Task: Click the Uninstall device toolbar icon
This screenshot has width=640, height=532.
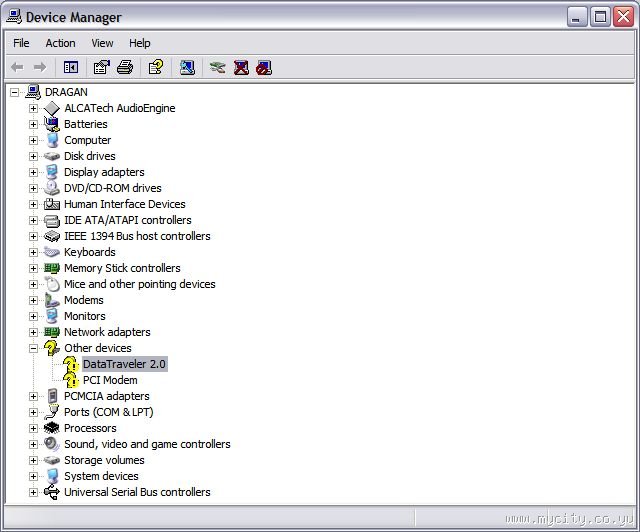Action: click(x=241, y=67)
